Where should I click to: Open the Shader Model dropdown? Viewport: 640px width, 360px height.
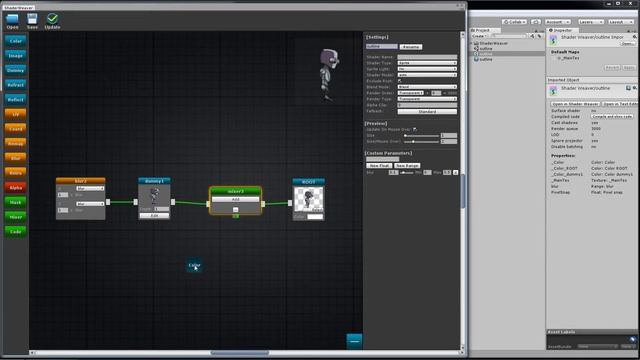coord(427,75)
